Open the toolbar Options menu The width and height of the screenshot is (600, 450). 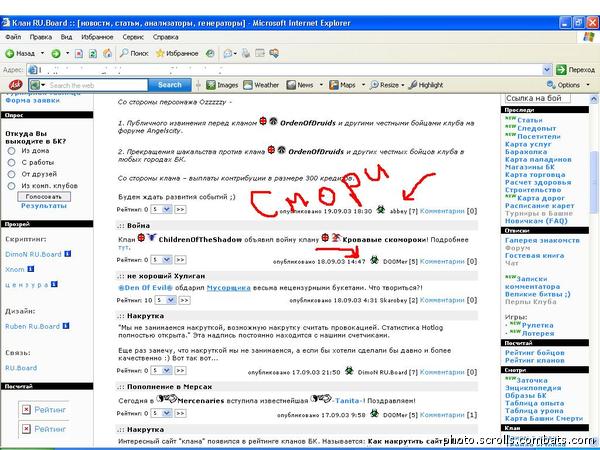coord(568,85)
